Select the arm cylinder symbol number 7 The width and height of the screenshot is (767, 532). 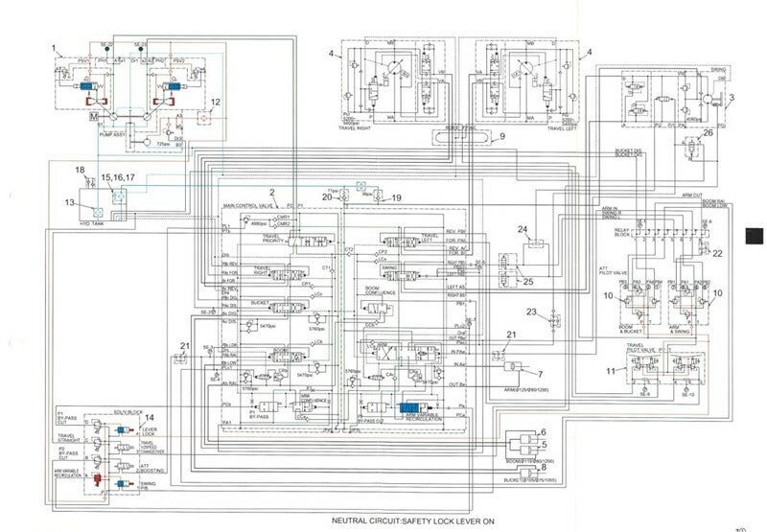[x=512, y=367]
